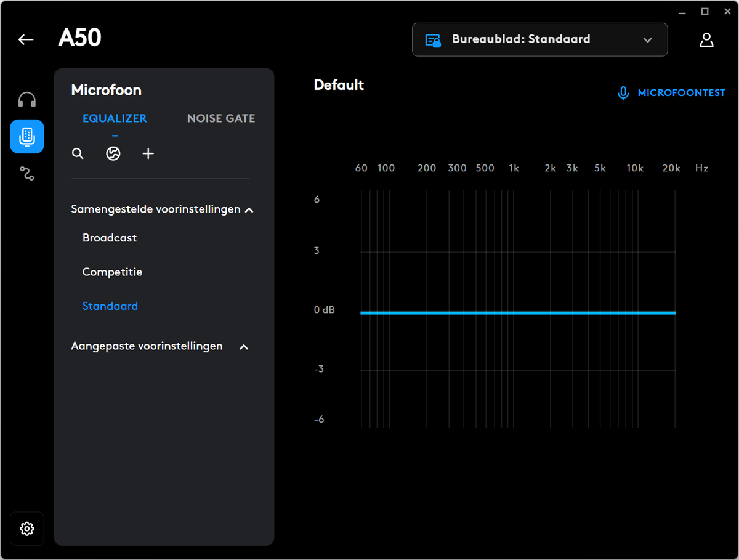Browse community presets with the globe icon
This screenshot has width=739, height=560.
(x=113, y=153)
